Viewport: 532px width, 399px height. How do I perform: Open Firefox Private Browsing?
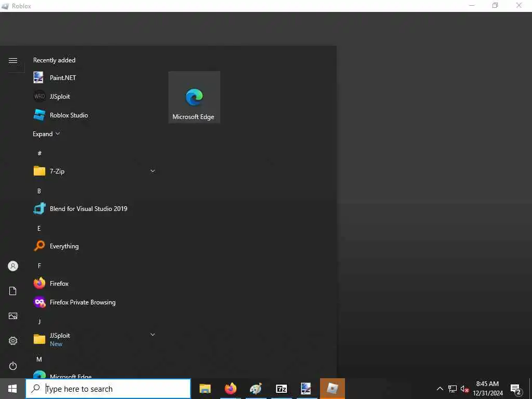(95, 302)
